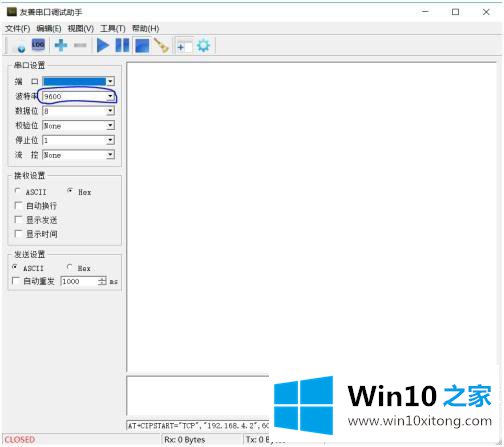Open the 帮助(H) menu
Image resolution: width=504 pixels, height=447 pixels.
(x=145, y=29)
